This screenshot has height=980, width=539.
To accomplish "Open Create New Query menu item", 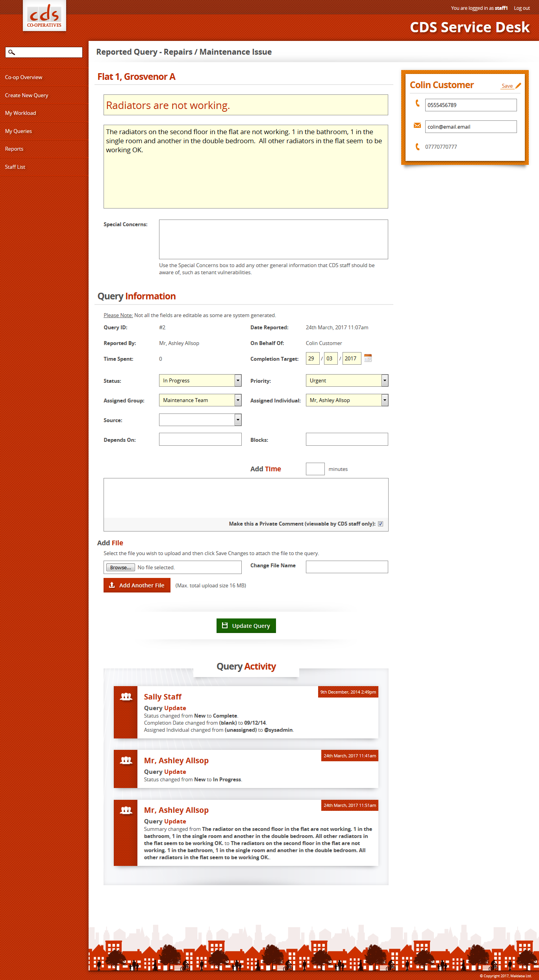I will pos(26,95).
